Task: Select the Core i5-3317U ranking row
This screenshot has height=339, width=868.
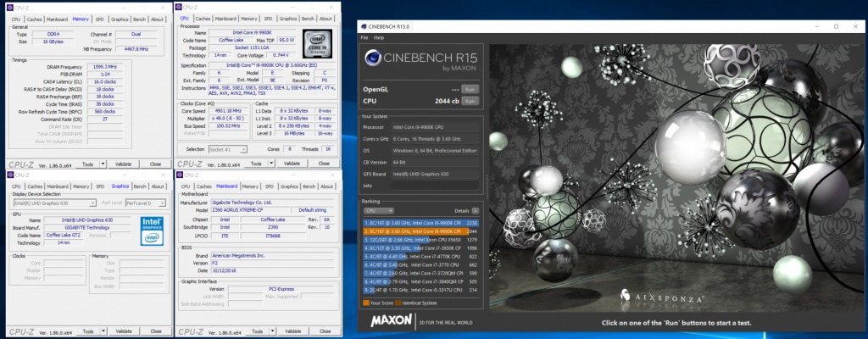Action: click(420, 290)
